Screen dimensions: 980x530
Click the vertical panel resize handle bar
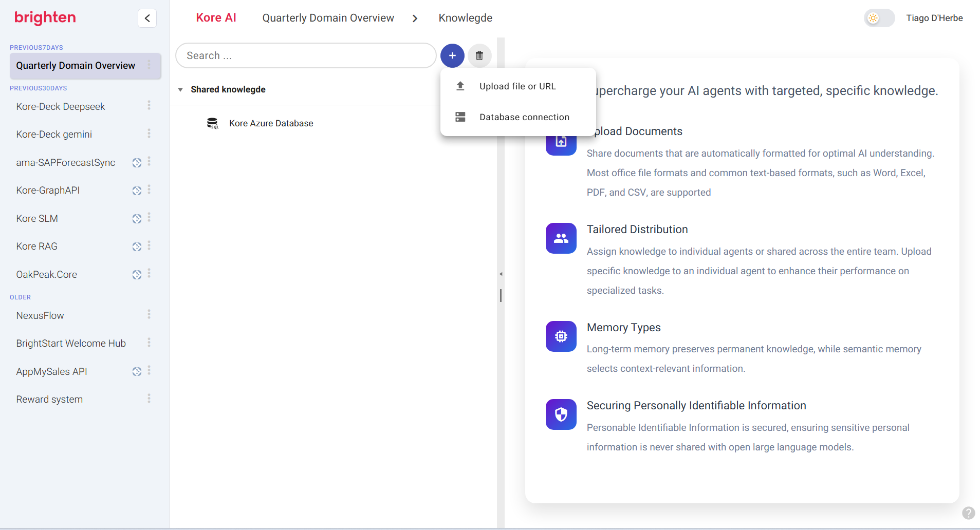coord(501,295)
